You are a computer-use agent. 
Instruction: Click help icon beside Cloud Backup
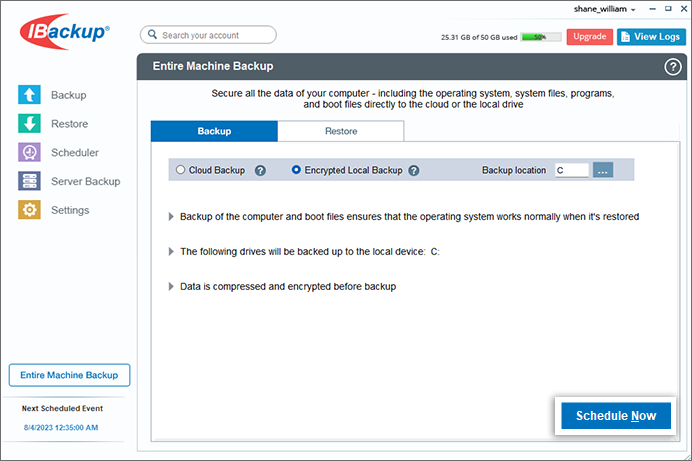click(260, 170)
